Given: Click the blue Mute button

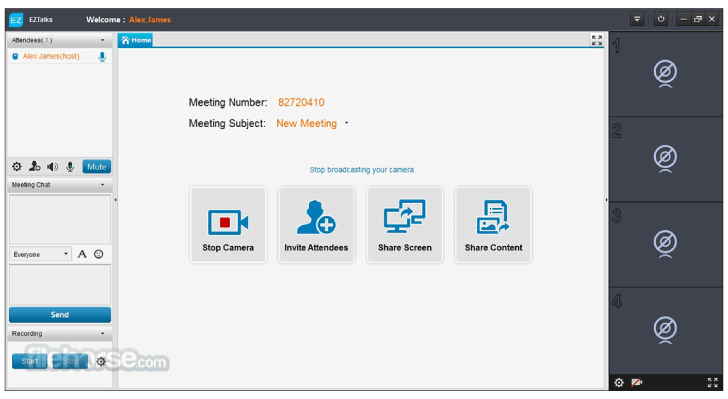Looking at the screenshot, I should point(97,167).
